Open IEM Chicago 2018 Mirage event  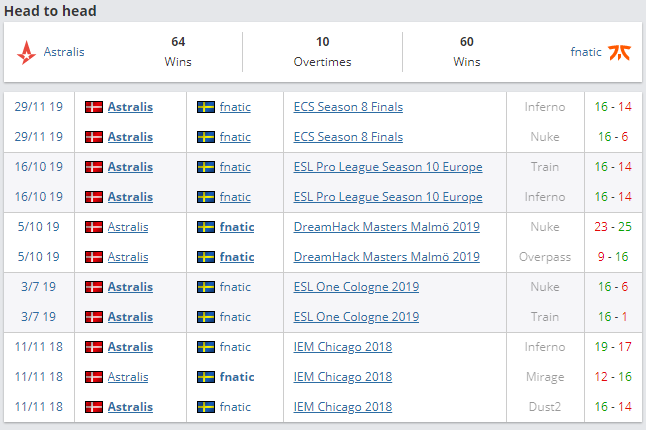click(x=342, y=377)
